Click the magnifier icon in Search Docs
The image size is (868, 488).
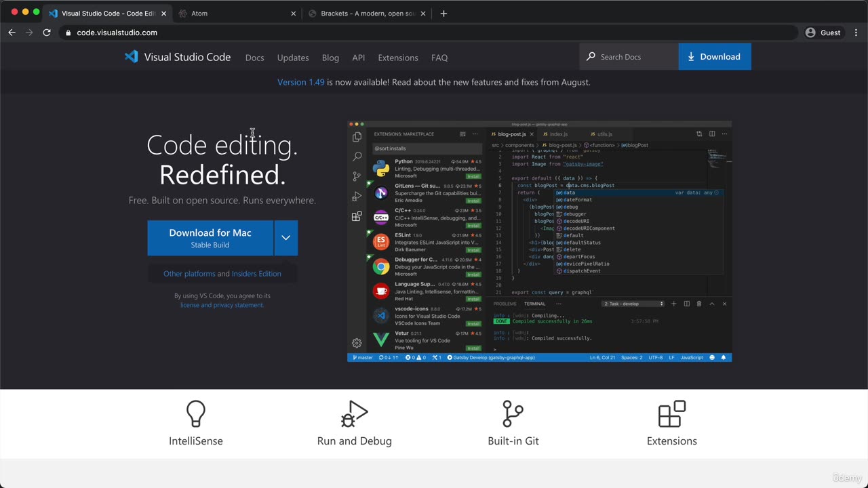coord(591,57)
